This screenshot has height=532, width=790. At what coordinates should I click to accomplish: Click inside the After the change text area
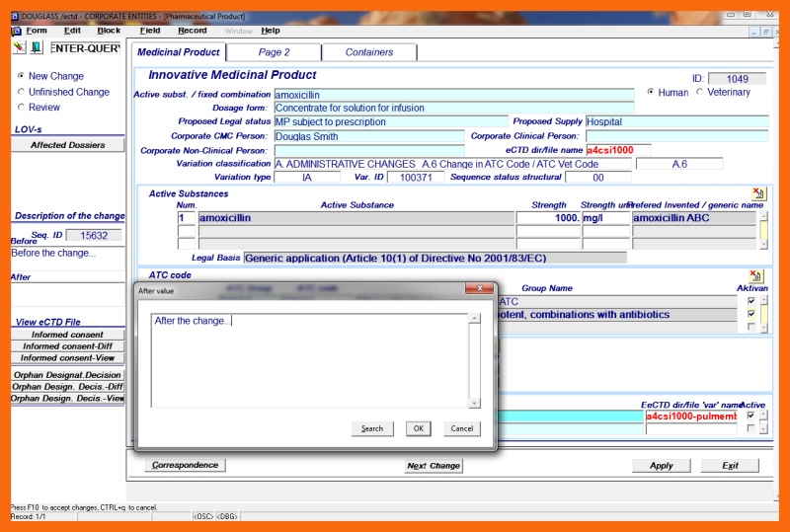click(x=309, y=360)
